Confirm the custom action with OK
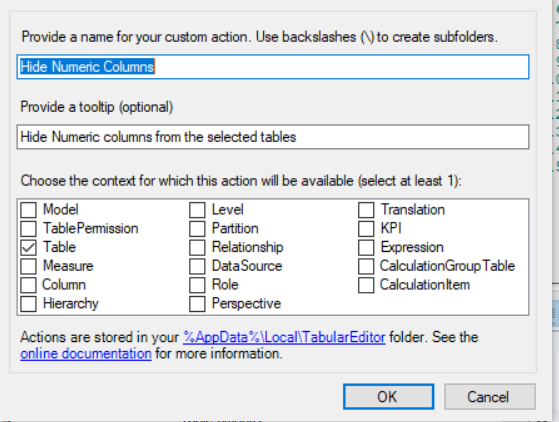The width and height of the screenshot is (559, 422). click(389, 397)
